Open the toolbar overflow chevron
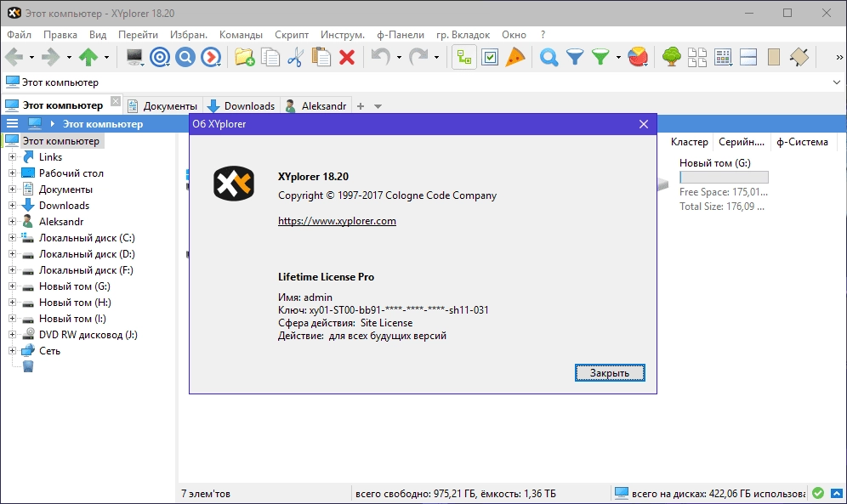The width and height of the screenshot is (847, 504). [x=839, y=57]
